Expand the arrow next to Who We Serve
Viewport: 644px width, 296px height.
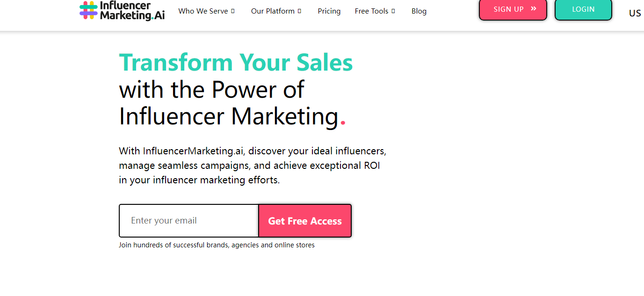pyautogui.click(x=232, y=11)
